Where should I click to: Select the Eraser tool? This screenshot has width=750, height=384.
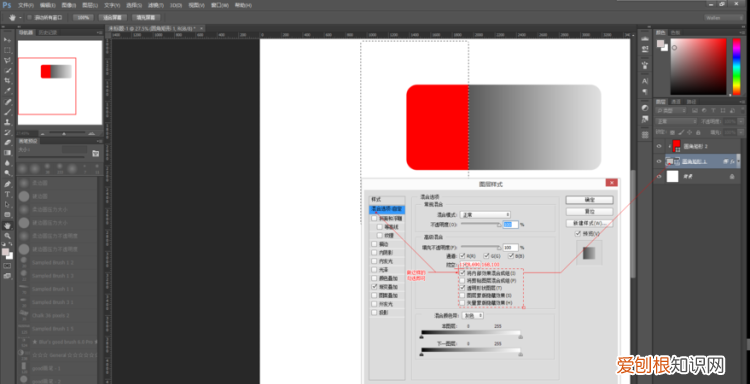pos(7,143)
